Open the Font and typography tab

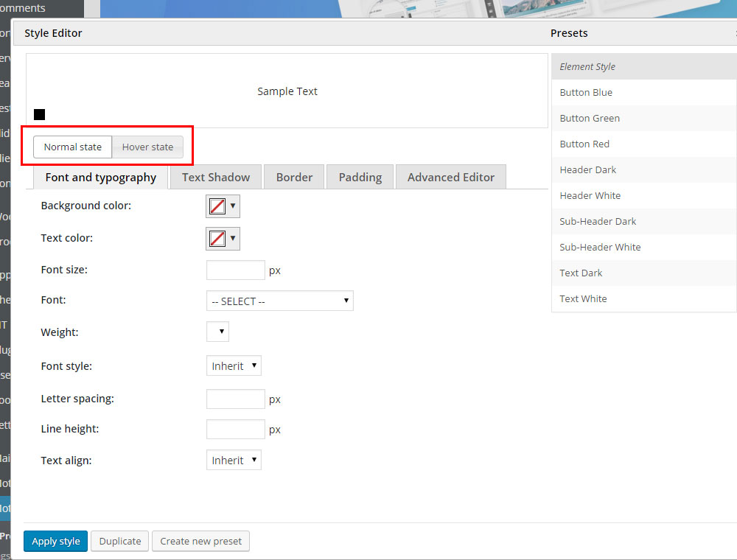[100, 177]
